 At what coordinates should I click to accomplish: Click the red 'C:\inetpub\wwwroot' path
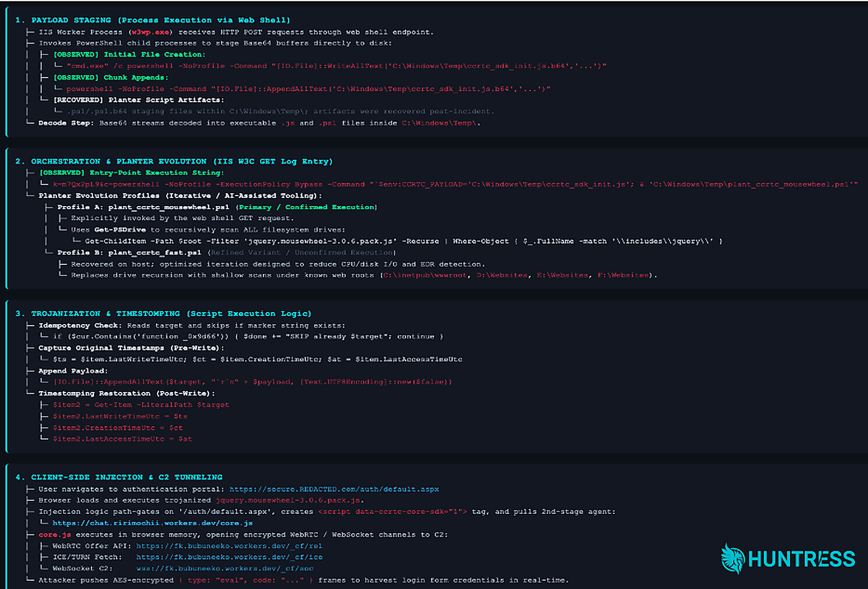click(x=425, y=275)
